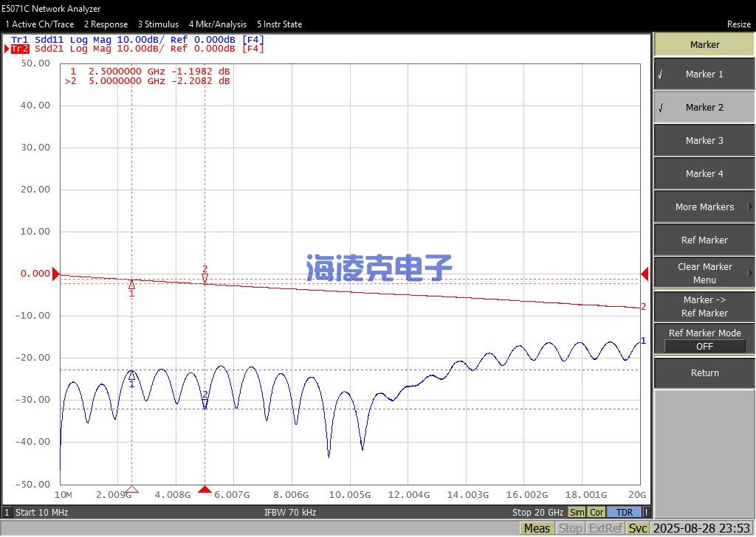
Task: Click the Ref Marker softkey
Action: point(704,240)
